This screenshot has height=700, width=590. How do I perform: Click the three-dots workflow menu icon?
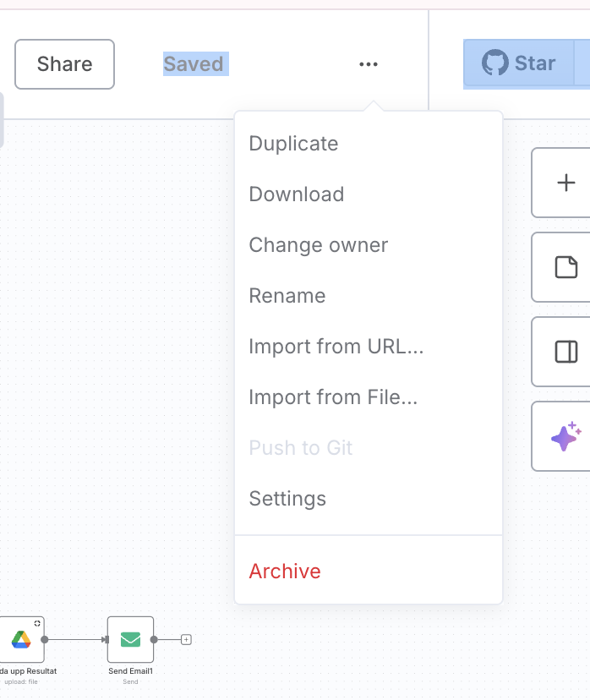click(x=369, y=64)
